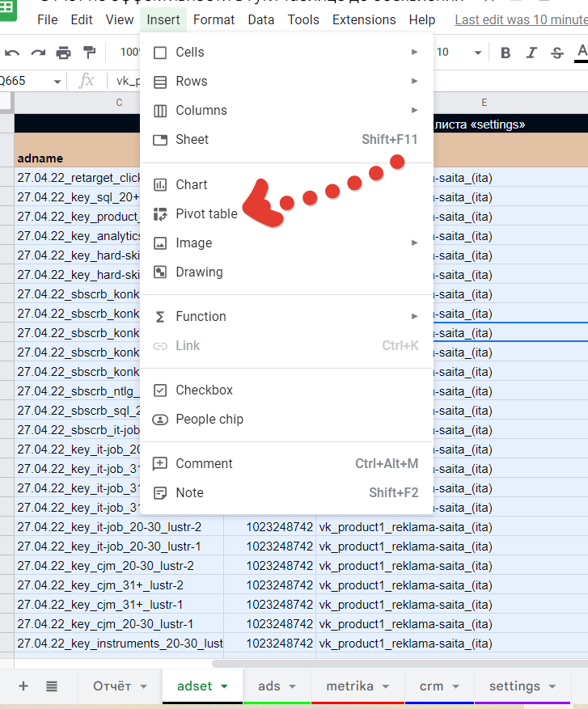Open the Format menu
Image resolution: width=588 pixels, height=709 pixels.
pos(214,20)
